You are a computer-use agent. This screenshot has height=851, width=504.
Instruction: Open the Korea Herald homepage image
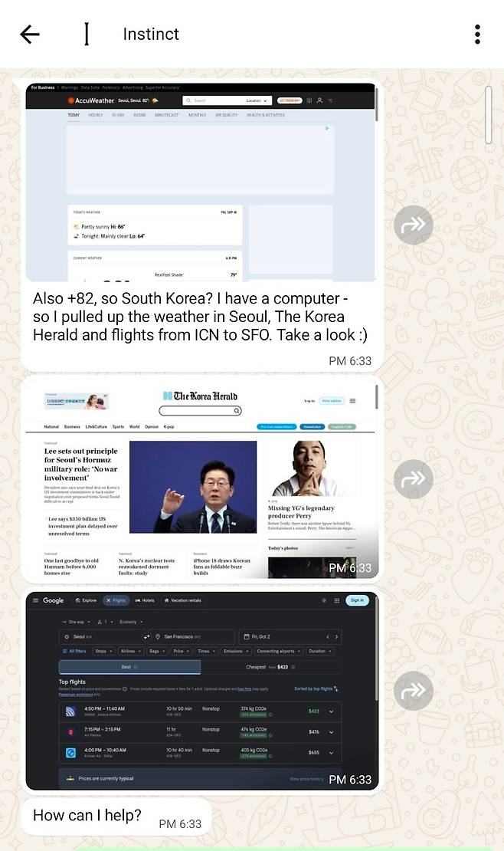point(201,480)
